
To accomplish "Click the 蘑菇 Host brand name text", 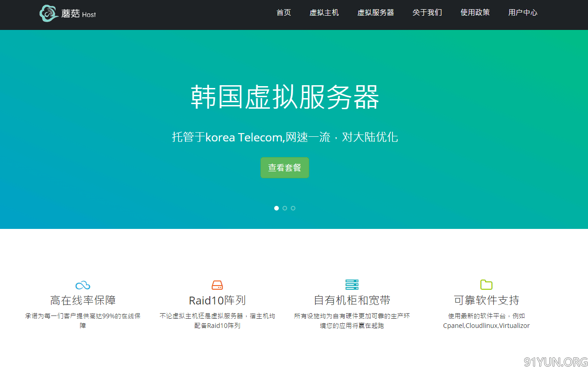I will 79,14.
